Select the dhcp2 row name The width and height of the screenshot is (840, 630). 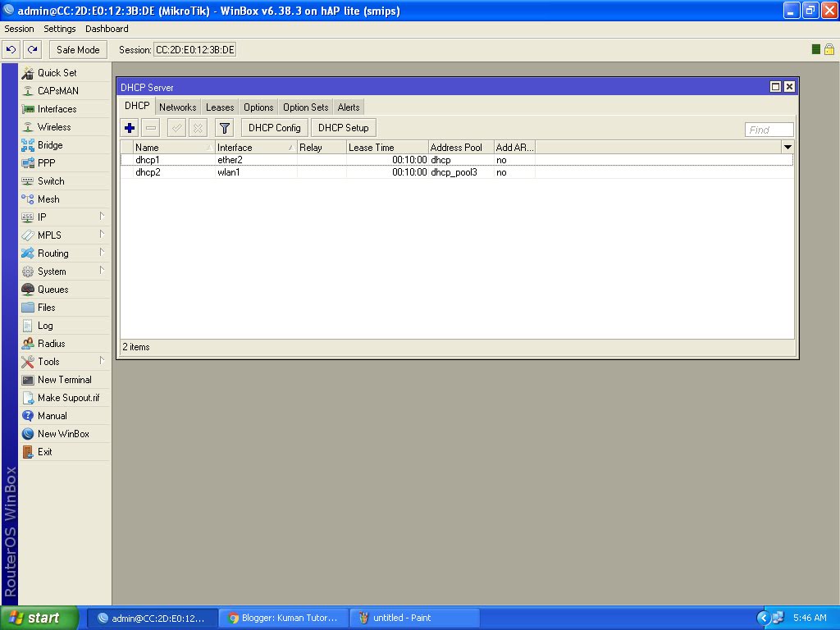point(148,172)
